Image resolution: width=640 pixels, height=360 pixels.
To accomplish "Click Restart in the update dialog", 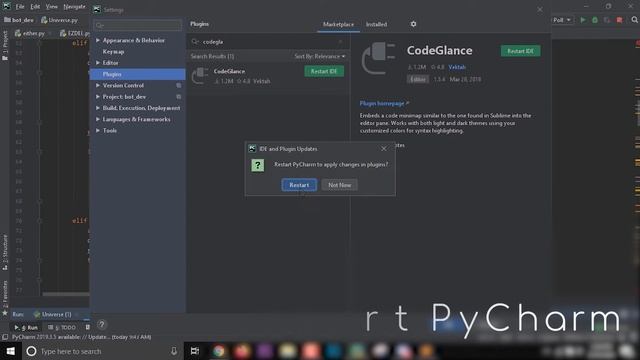I will pos(299,185).
